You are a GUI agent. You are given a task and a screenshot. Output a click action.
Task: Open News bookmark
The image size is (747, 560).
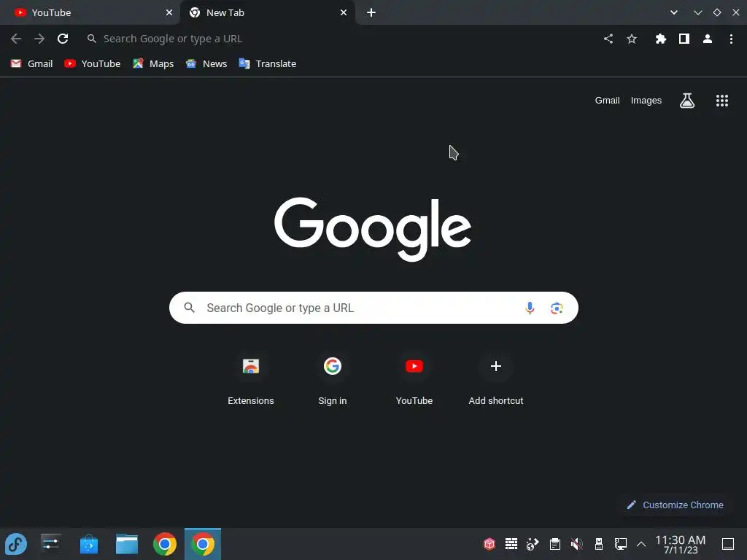click(206, 64)
